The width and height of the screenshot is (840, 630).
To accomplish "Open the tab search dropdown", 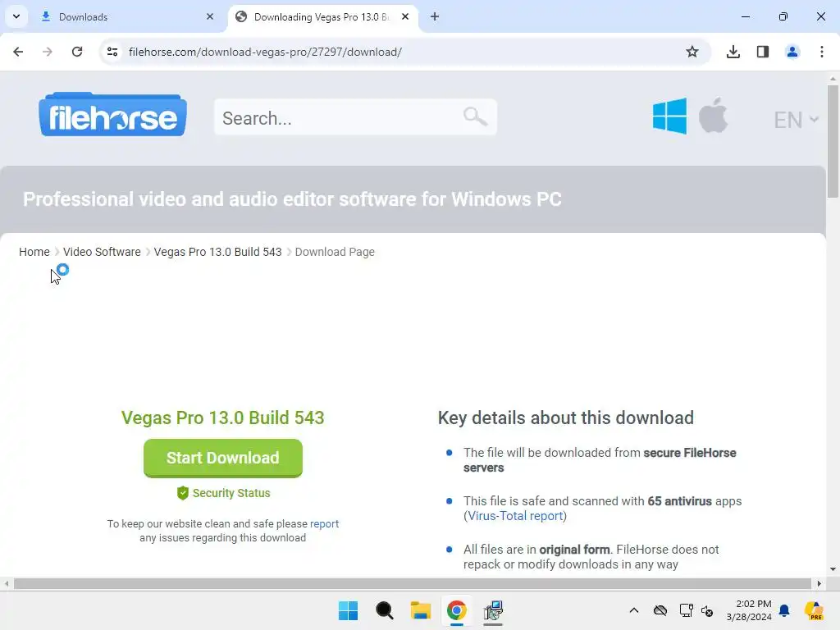I will tap(16, 16).
